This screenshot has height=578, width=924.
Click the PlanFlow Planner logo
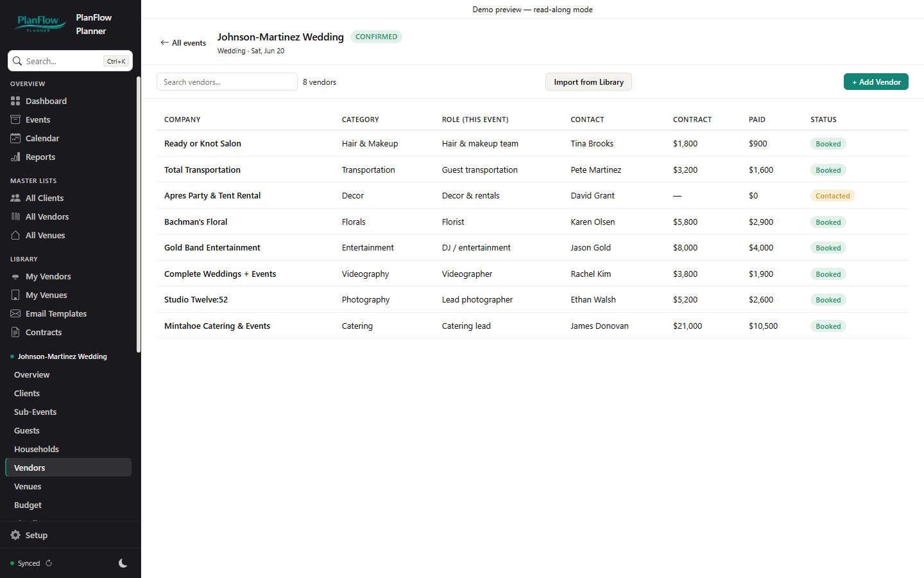[x=40, y=24]
